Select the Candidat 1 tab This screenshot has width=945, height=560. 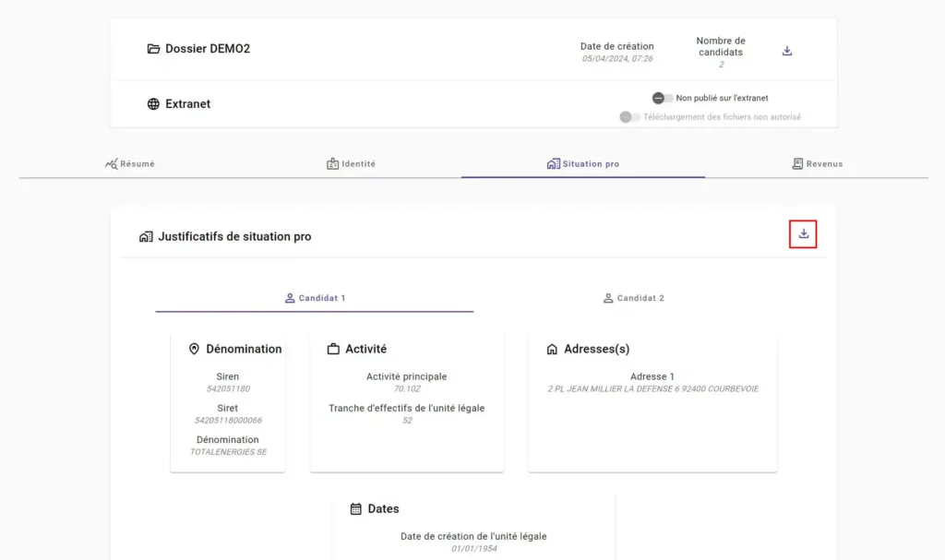coord(315,298)
